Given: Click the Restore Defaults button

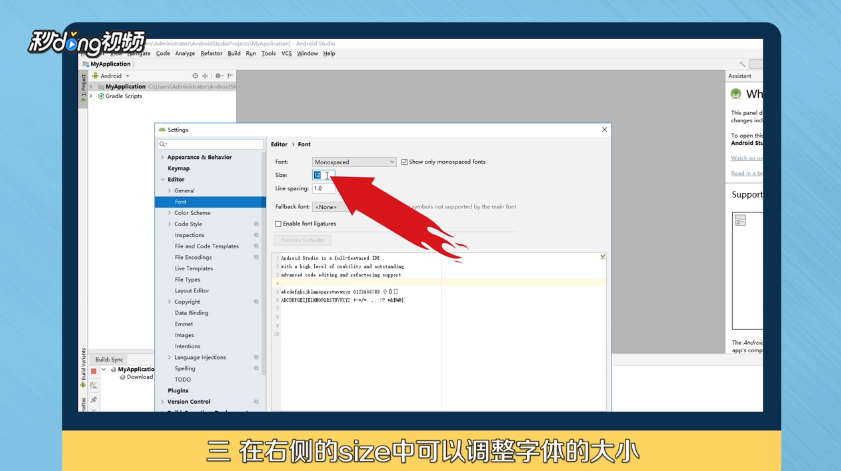Looking at the screenshot, I should pos(303,240).
